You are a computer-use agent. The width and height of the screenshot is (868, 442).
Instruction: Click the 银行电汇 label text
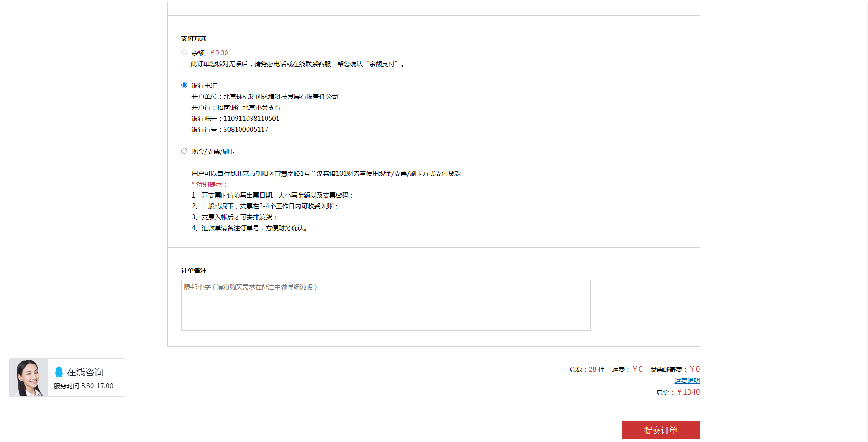(204, 86)
